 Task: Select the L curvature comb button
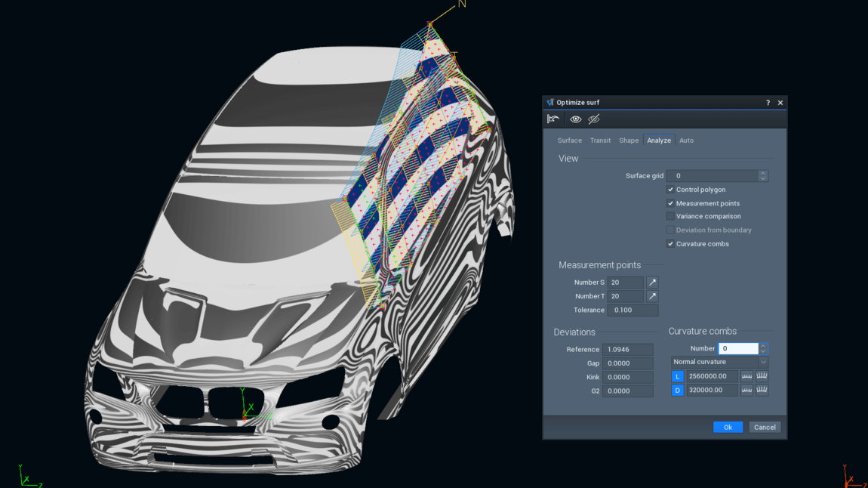[x=677, y=376]
